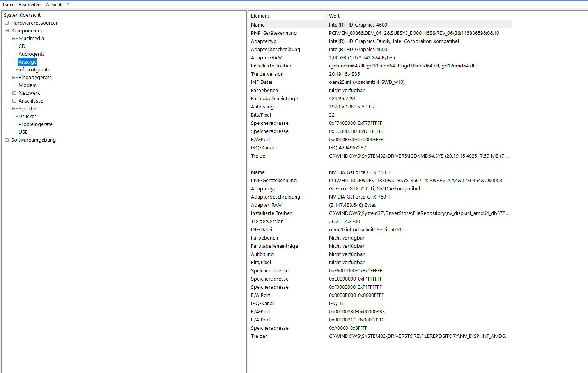Select Problemgeräte in the tree

(x=35, y=124)
